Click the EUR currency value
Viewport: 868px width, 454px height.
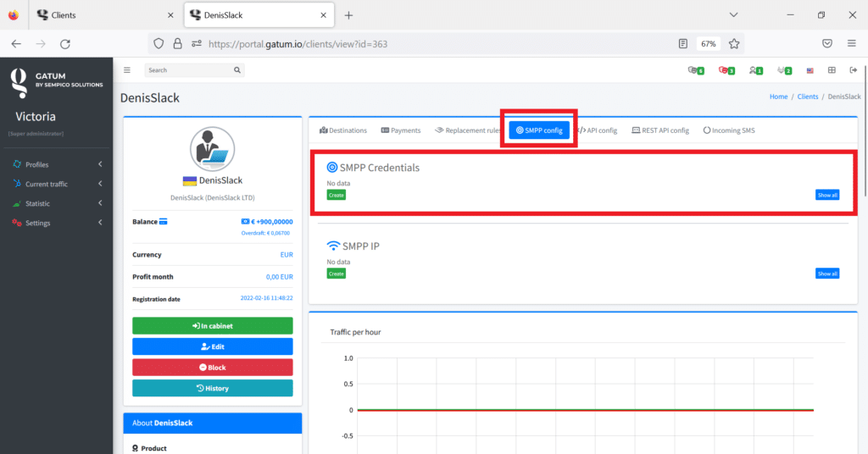click(287, 255)
